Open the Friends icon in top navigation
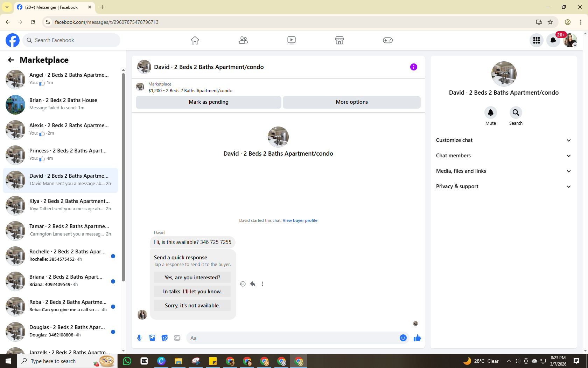The image size is (588, 368). pos(243,40)
